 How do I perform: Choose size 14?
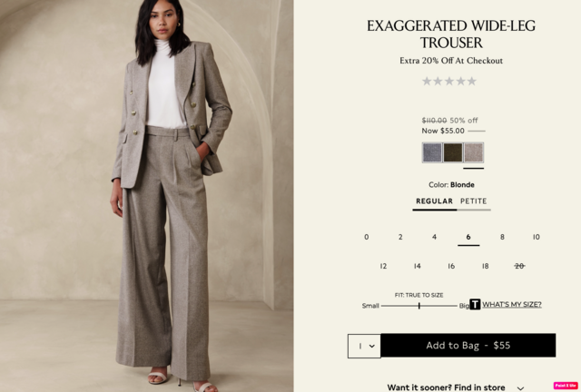[x=418, y=266]
